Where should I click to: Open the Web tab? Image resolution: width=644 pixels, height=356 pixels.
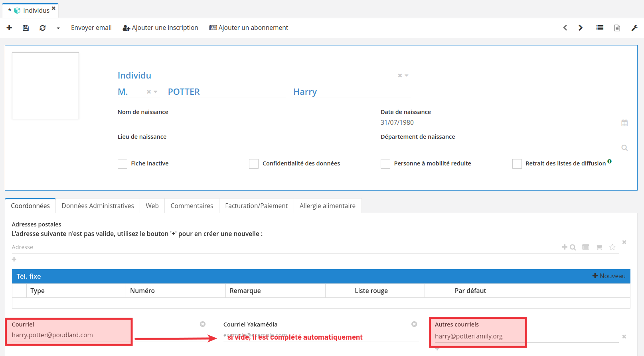pos(152,206)
